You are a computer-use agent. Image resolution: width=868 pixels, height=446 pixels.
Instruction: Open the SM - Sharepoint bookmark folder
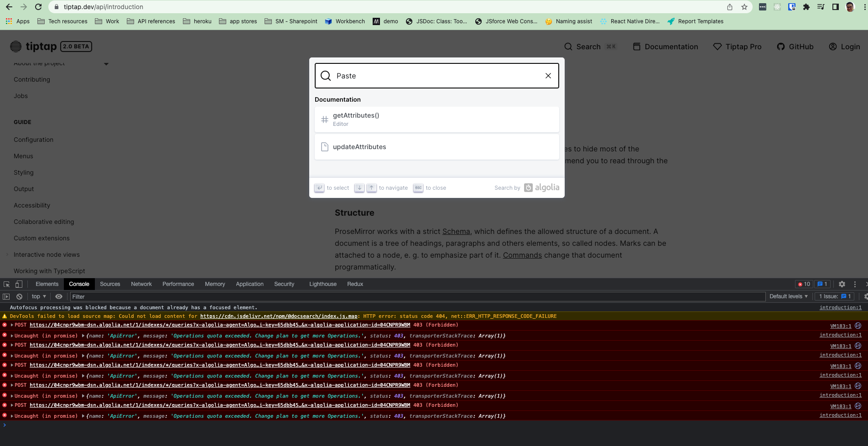291,21
